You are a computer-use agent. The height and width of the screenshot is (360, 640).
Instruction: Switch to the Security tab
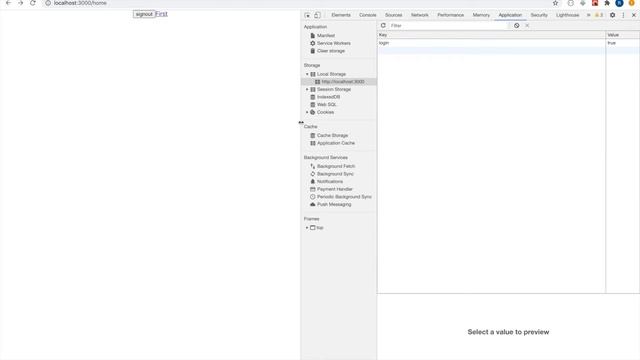pos(539,15)
